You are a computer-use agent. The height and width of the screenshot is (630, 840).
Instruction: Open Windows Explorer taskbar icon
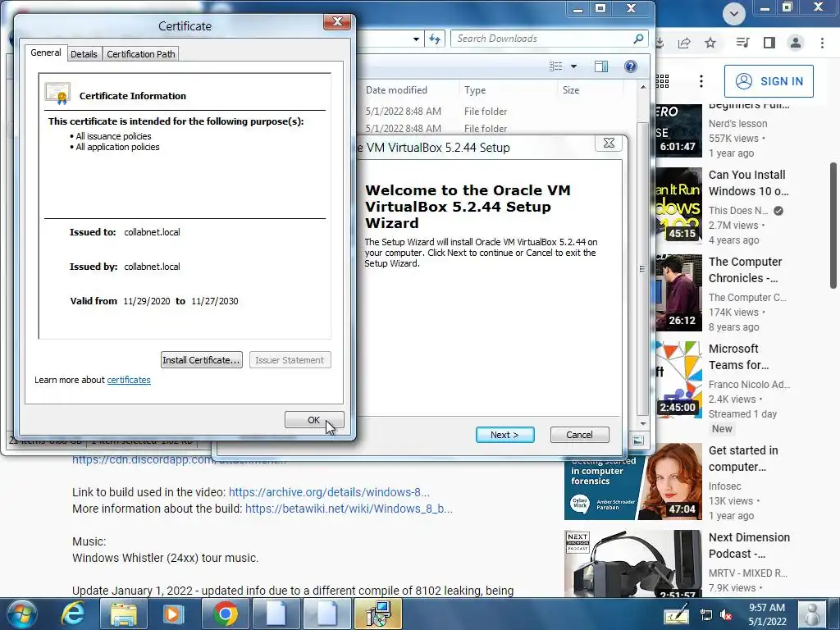[123, 614]
